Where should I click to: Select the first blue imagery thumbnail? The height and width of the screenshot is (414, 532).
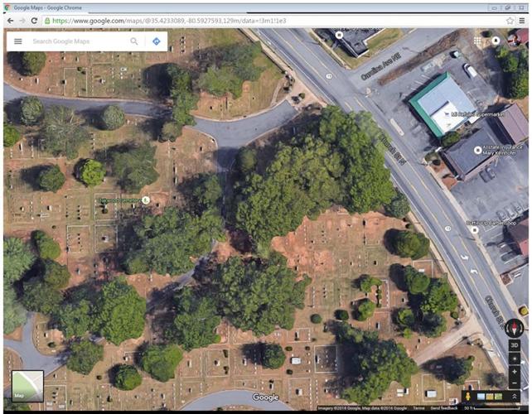[x=481, y=397]
